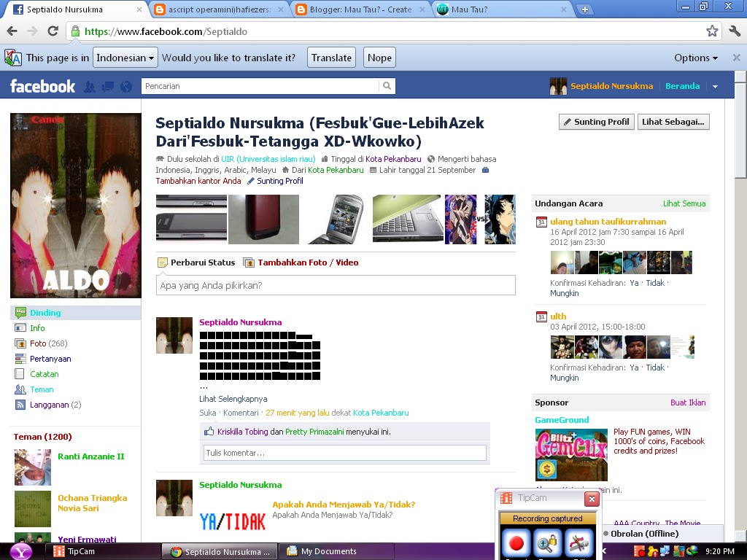The image size is (747, 560).
Task: Open Facebook notifications globe icon
Action: click(x=126, y=86)
